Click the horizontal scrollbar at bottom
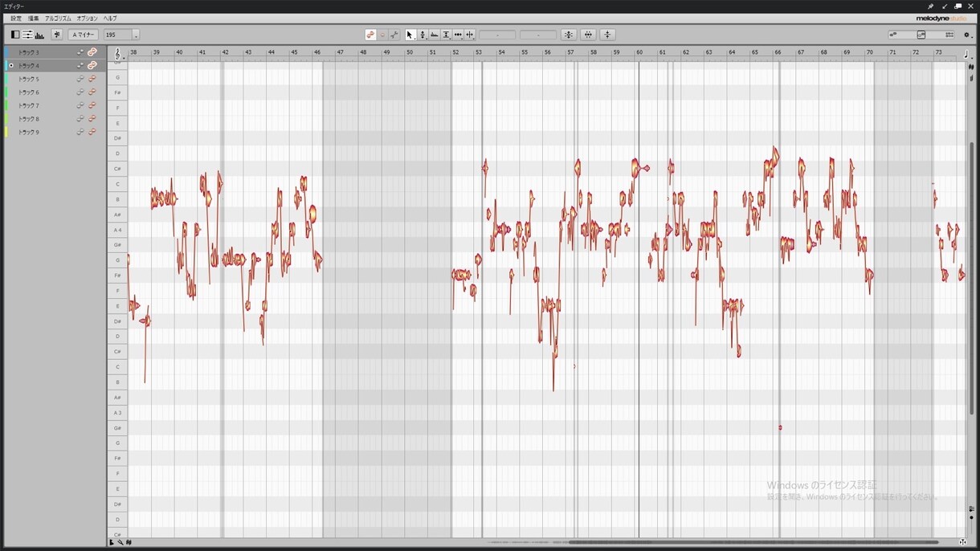The height and width of the screenshot is (551, 980). tap(753, 542)
